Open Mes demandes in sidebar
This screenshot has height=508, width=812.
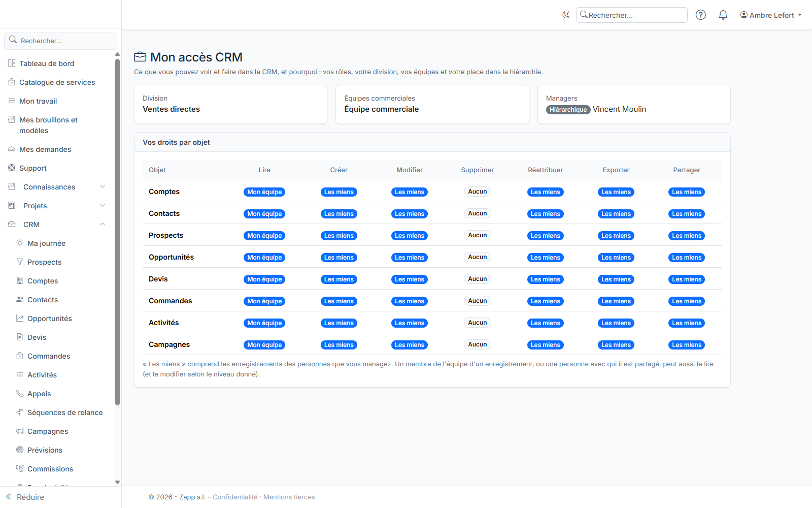tap(45, 149)
